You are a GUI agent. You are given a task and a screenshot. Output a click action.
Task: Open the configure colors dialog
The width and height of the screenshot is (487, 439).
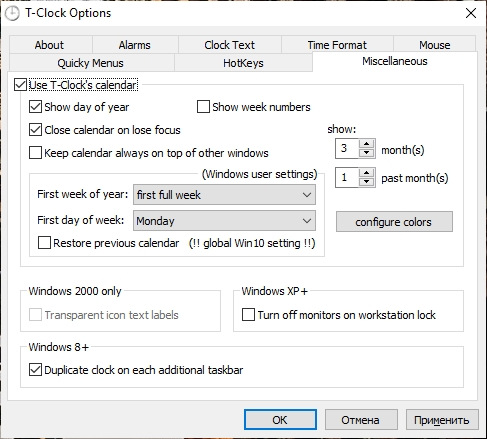[394, 222]
